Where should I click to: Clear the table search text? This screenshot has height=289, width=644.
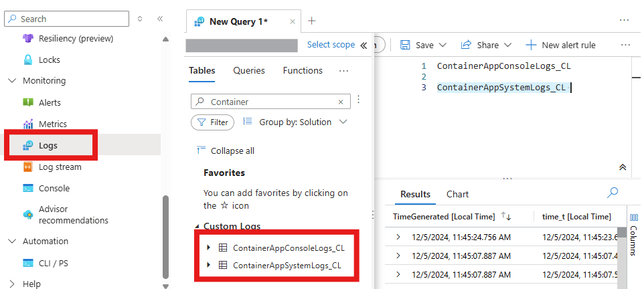[341, 102]
